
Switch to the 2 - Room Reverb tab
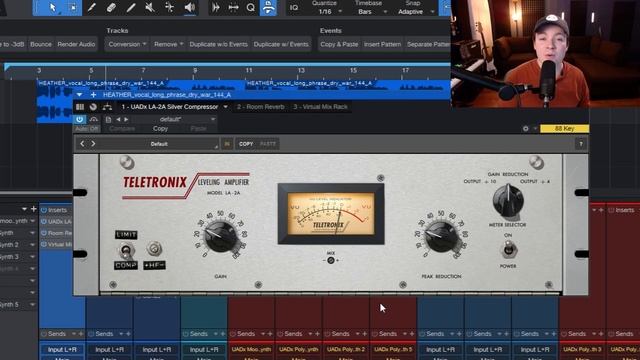(x=260, y=107)
